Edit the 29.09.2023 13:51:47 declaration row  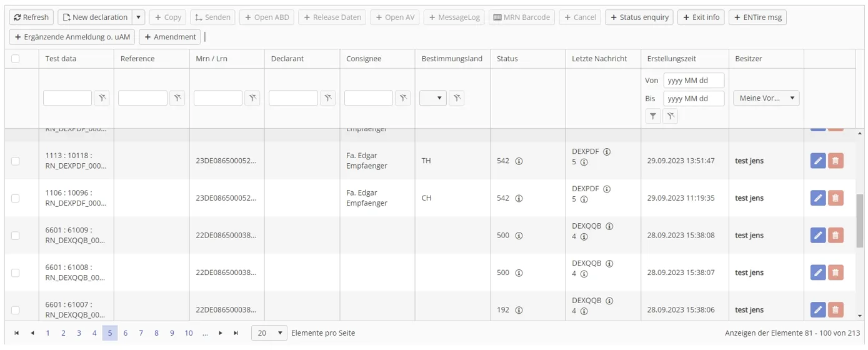pos(817,161)
